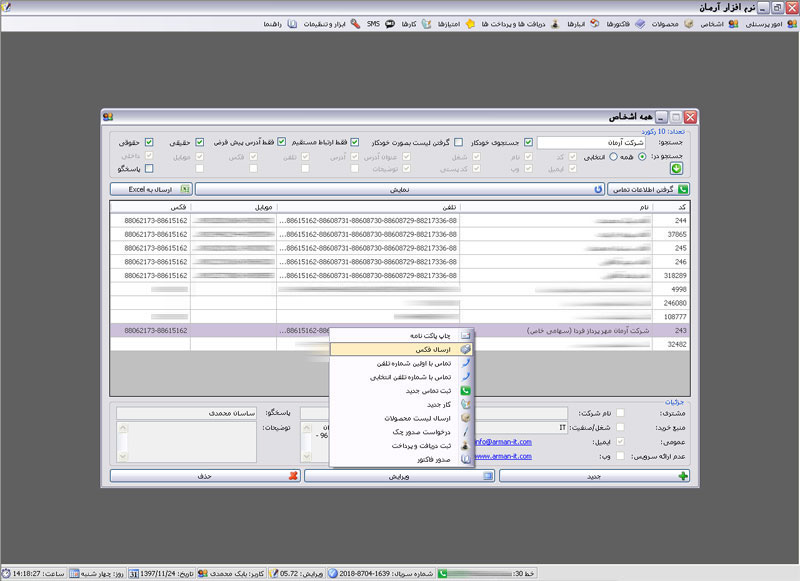800x581 pixels.
Task: Select the row with code 37865
Action: tap(399, 234)
